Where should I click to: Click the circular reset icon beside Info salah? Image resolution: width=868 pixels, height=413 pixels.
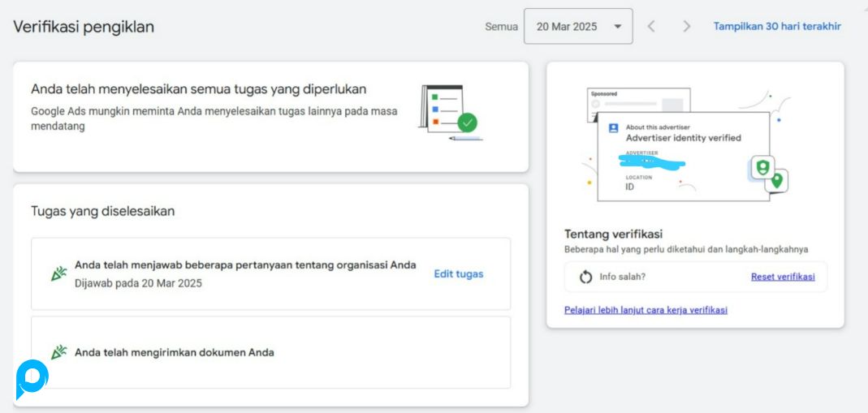[x=585, y=277]
